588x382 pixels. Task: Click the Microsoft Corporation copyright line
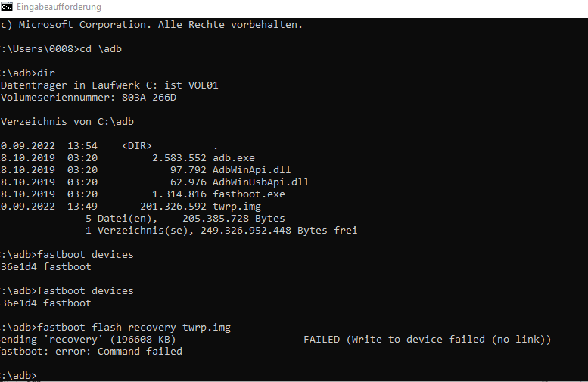tap(151, 25)
